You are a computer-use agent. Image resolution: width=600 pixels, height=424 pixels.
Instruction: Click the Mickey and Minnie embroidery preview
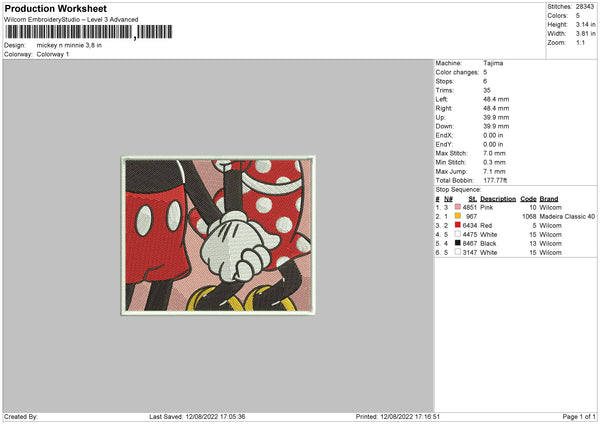coord(218,235)
